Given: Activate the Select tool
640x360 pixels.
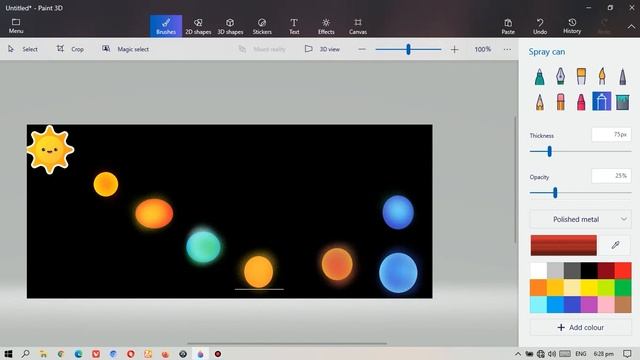Looking at the screenshot, I should click(23, 49).
